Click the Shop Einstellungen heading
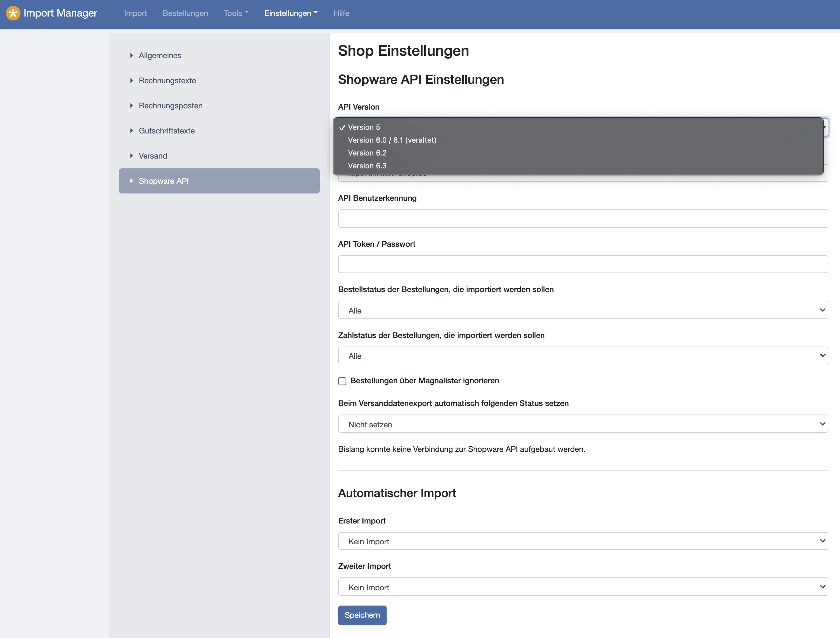 pyautogui.click(x=403, y=51)
